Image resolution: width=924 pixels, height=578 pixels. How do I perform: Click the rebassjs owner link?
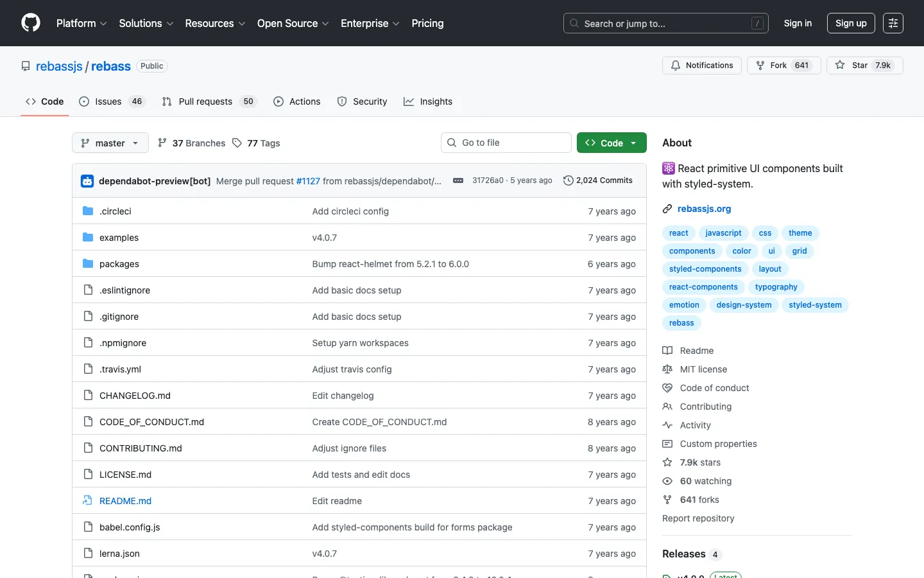point(59,66)
